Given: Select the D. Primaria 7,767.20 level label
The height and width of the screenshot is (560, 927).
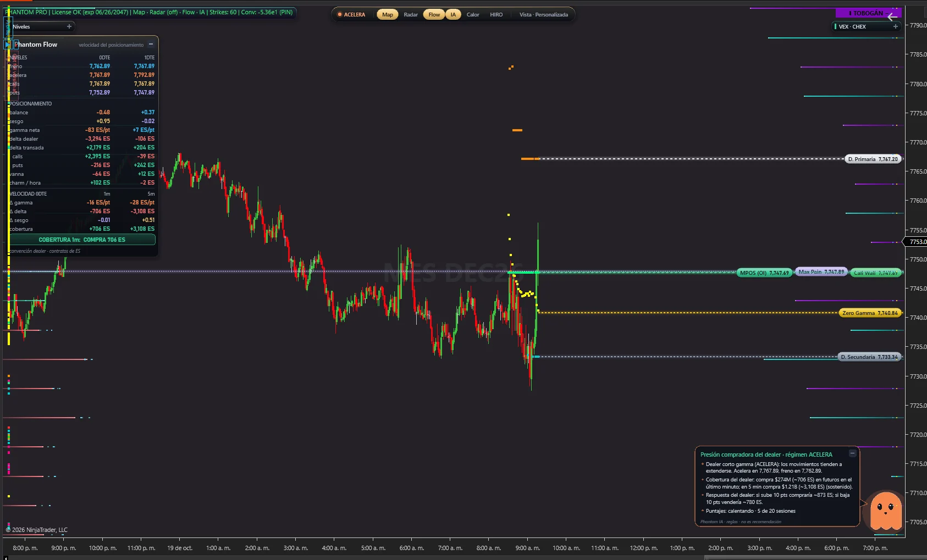Looking at the screenshot, I should [x=873, y=159].
